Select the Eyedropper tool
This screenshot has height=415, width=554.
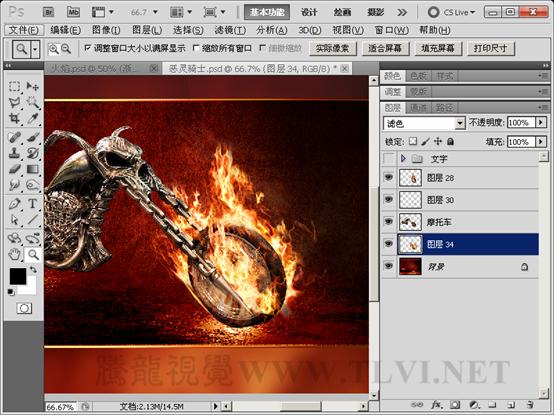(33, 119)
